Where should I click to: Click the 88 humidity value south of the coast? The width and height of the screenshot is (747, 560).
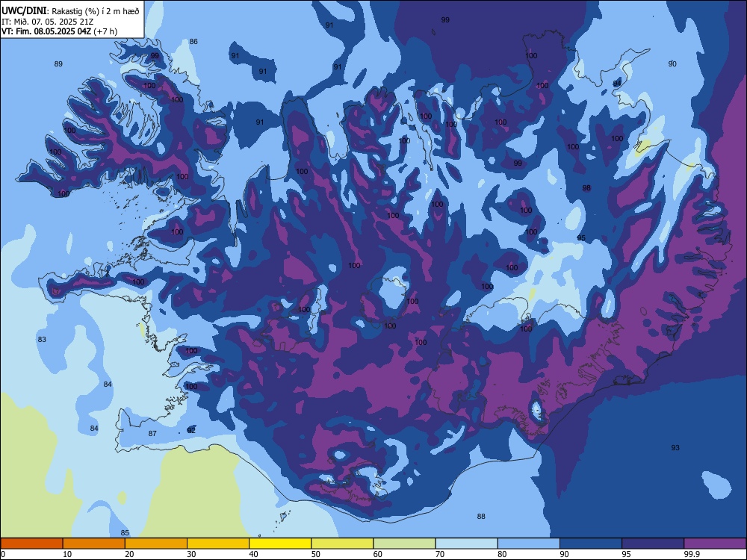coord(481,516)
